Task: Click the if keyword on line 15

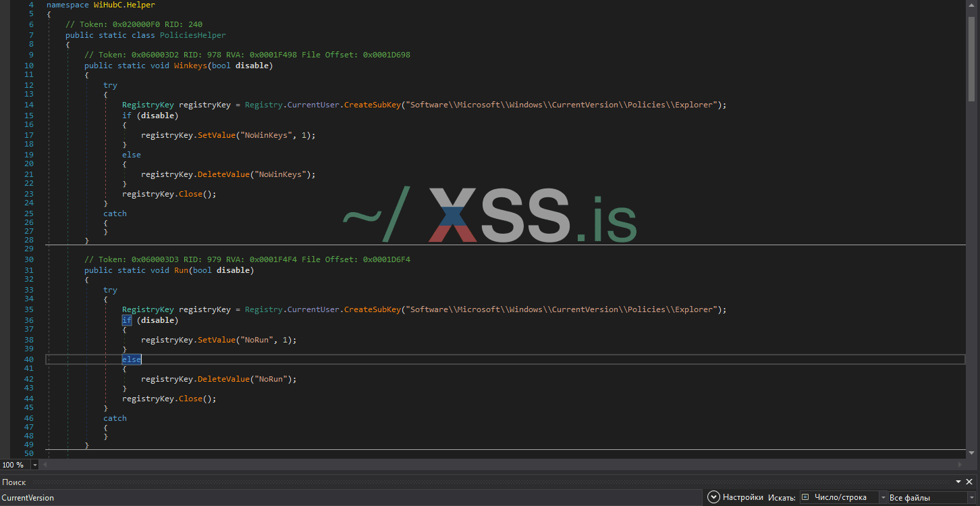Action: point(127,116)
